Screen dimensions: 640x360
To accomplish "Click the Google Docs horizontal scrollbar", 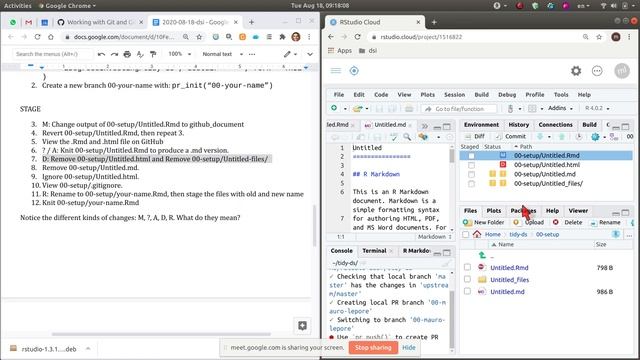I will tap(161, 334).
